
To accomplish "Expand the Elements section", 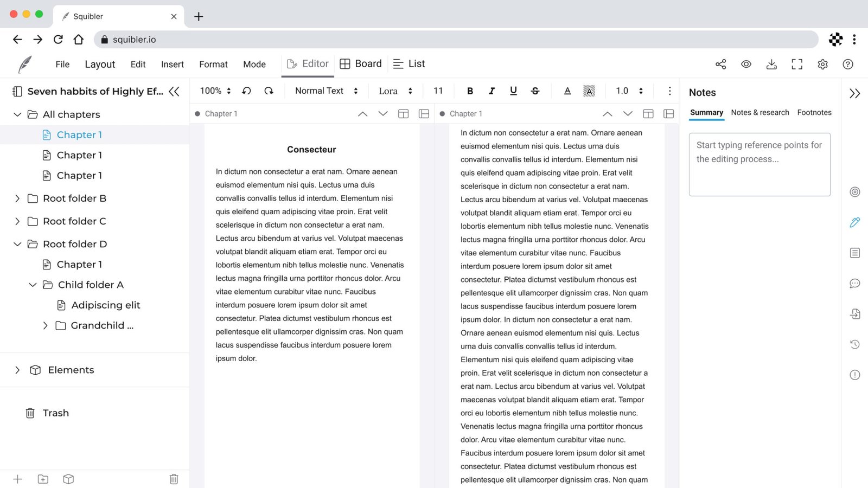I will tap(17, 370).
